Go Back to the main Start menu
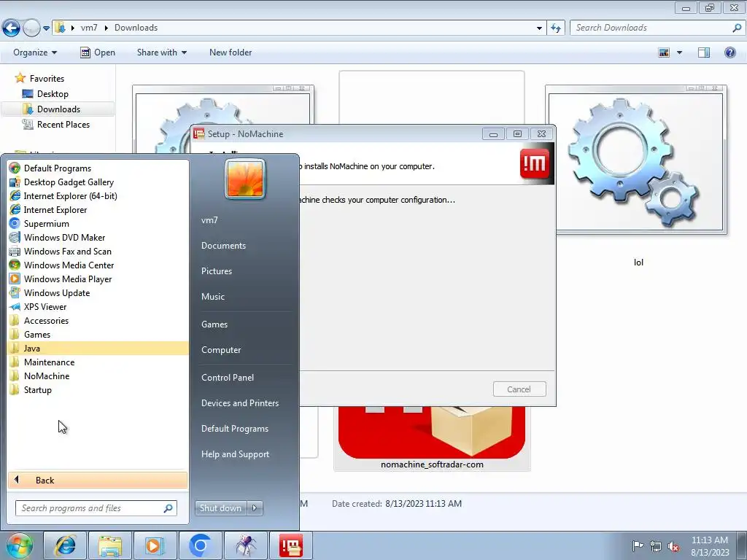The image size is (747, 560). (x=98, y=480)
